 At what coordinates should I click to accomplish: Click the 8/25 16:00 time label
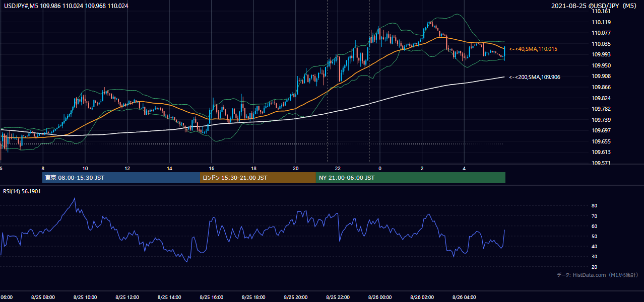coord(211,297)
